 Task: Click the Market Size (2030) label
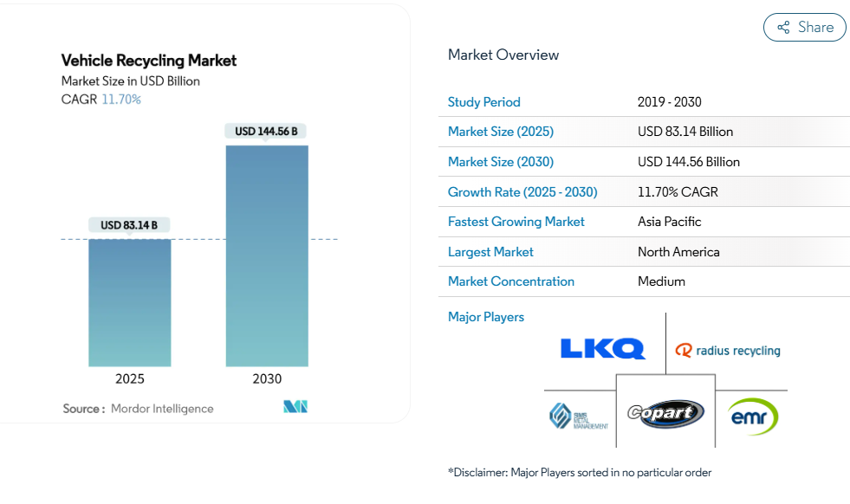tap(500, 162)
